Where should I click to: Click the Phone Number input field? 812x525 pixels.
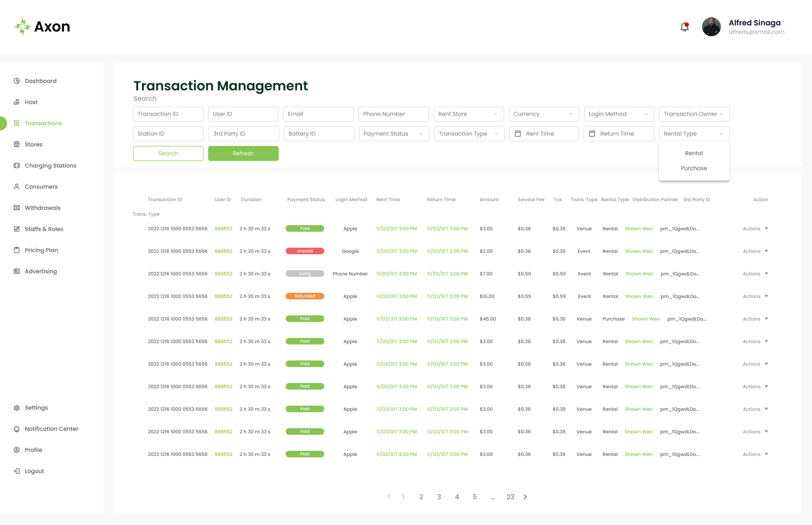coord(394,114)
